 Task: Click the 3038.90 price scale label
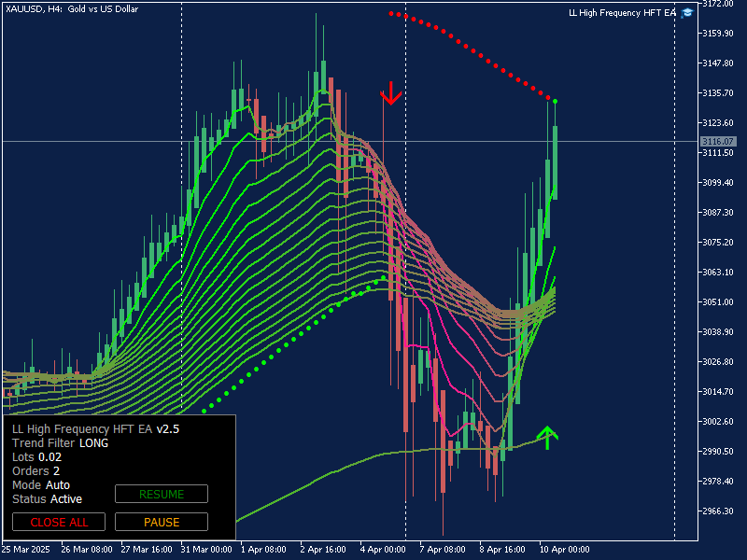[718, 332]
